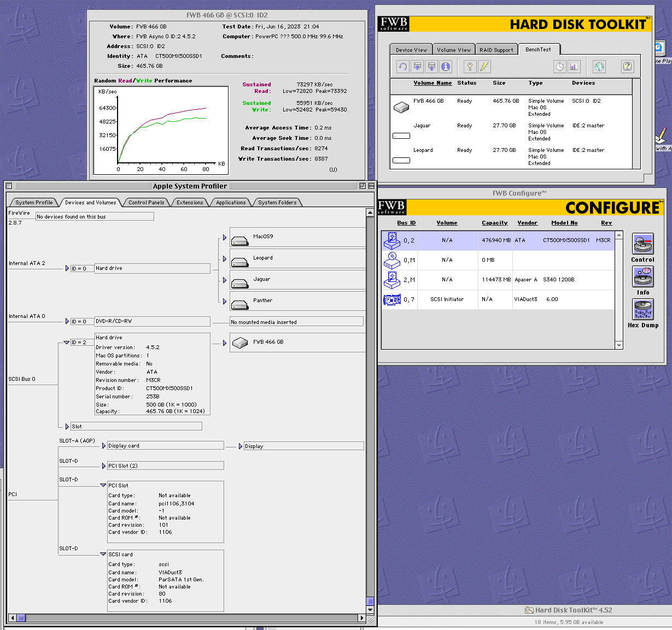Screen dimensions: 672x630
Task: Switch to the Applications tab
Action: (231, 203)
